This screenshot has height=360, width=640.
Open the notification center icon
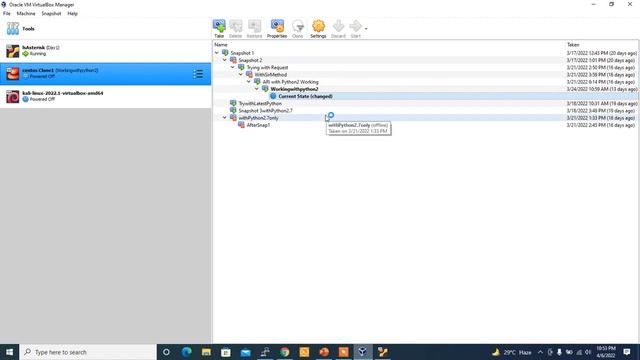point(627,352)
